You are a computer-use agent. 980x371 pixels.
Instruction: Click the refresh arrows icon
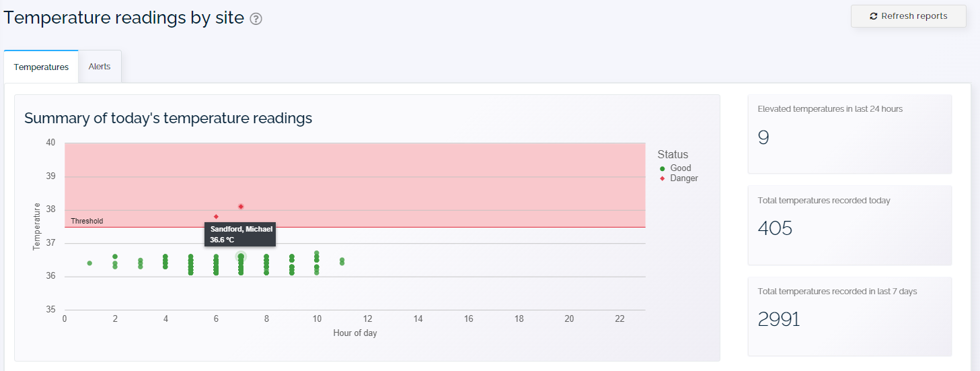[874, 16]
